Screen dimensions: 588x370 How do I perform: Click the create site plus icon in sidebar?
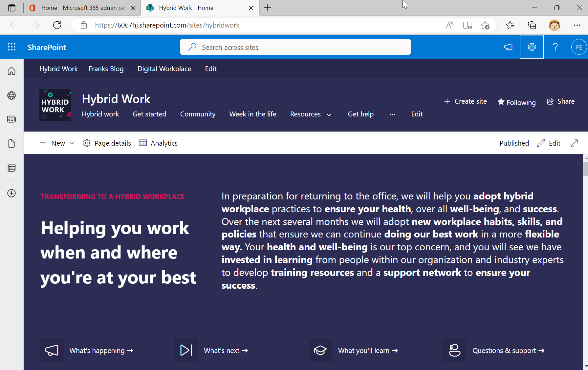[11, 193]
